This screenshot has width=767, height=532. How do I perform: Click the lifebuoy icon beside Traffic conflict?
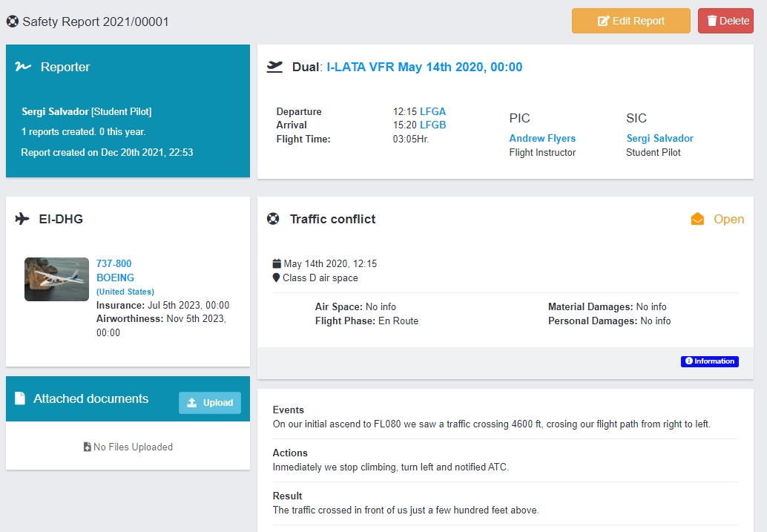[274, 219]
